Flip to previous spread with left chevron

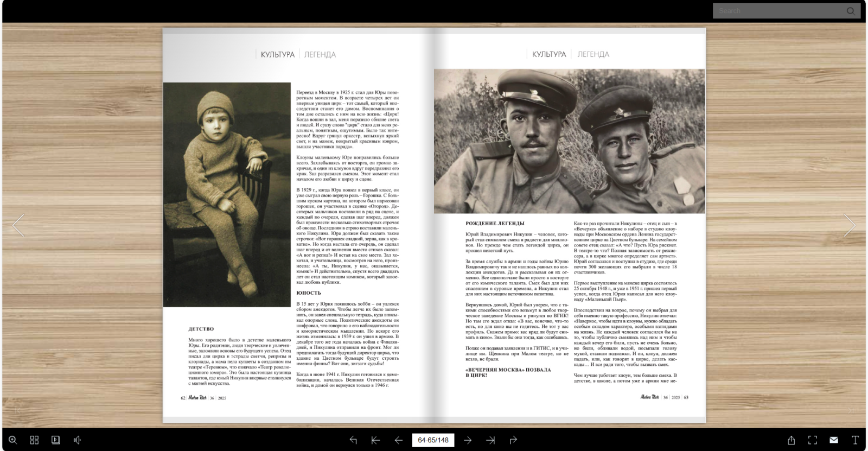click(x=18, y=225)
